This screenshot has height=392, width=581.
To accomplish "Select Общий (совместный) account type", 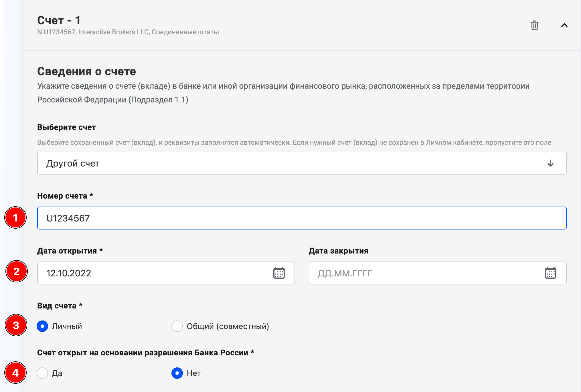I will [177, 326].
